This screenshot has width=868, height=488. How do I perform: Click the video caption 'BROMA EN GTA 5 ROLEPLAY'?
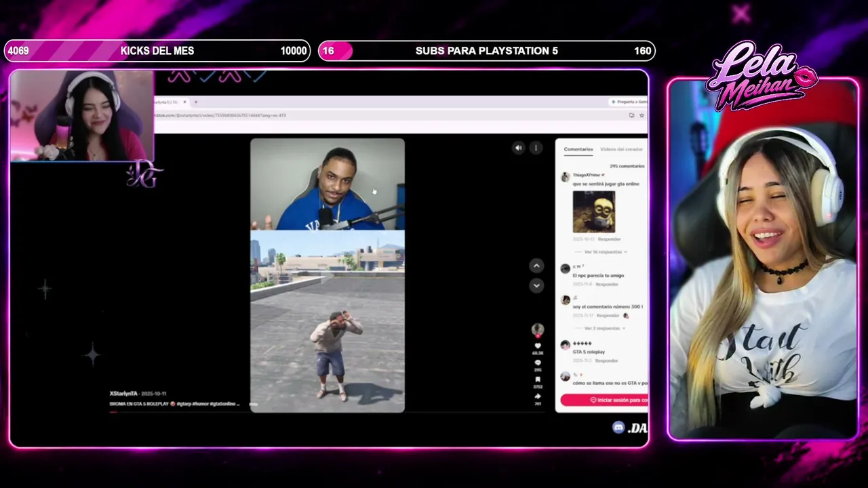[x=140, y=404]
